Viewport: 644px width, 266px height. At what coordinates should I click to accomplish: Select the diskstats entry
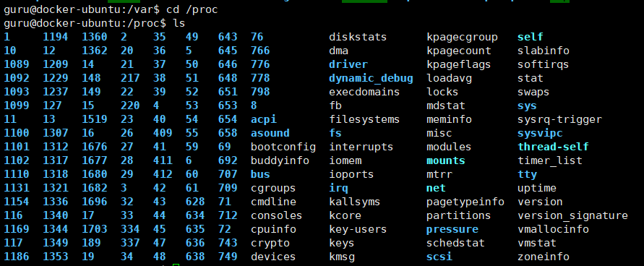pyautogui.click(x=358, y=38)
